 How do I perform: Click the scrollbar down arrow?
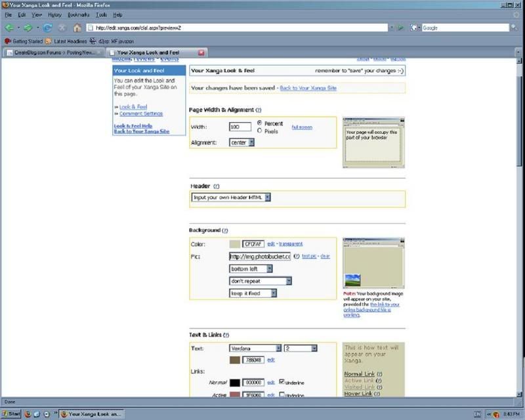pyautogui.click(x=519, y=394)
